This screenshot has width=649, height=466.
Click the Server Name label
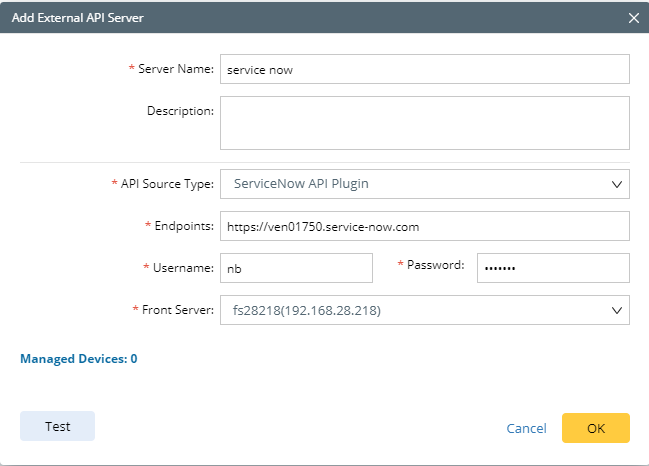point(175,68)
